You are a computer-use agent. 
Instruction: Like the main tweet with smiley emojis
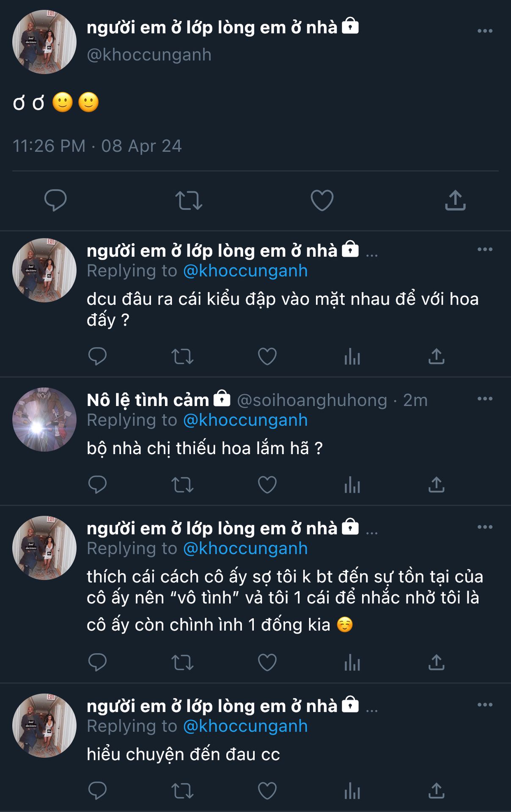(322, 200)
